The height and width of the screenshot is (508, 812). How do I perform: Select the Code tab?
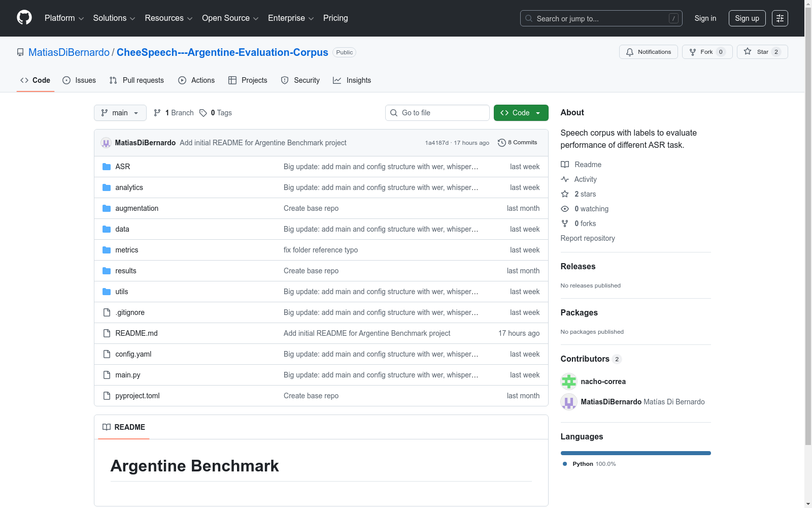[x=35, y=80]
